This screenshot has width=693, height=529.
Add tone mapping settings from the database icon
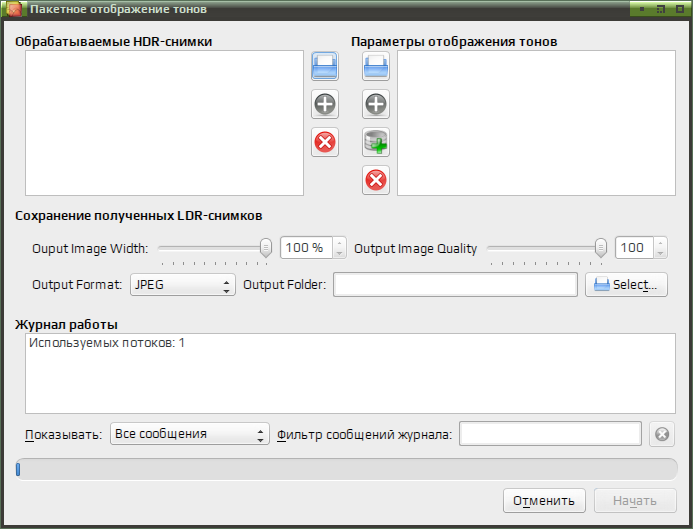point(376,142)
